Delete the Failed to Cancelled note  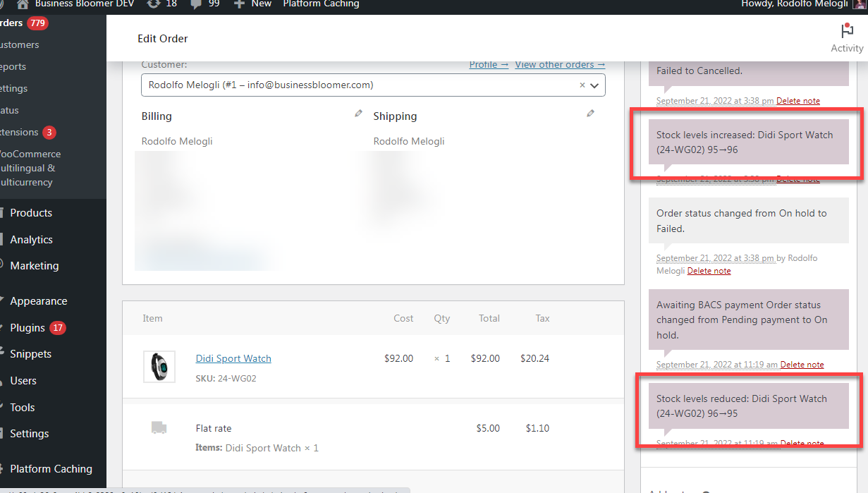798,101
